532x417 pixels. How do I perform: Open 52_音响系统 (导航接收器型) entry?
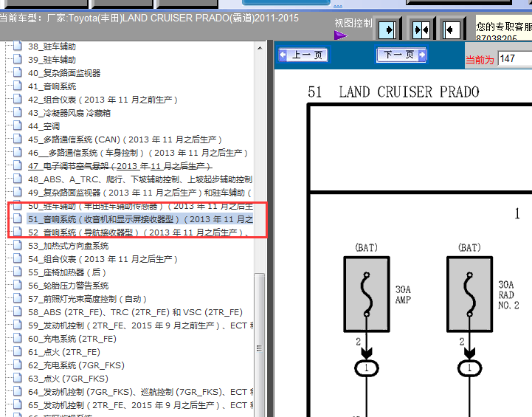click(x=139, y=232)
